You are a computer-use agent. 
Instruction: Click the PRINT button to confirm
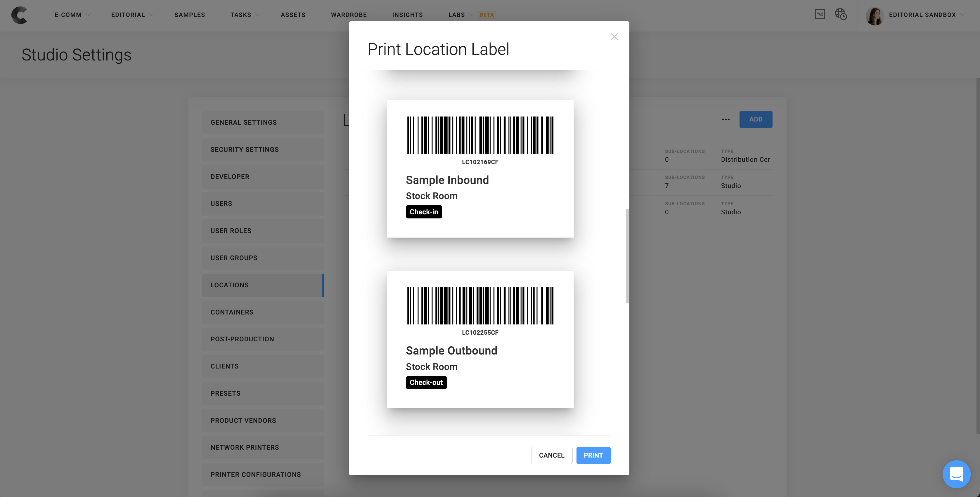point(593,455)
